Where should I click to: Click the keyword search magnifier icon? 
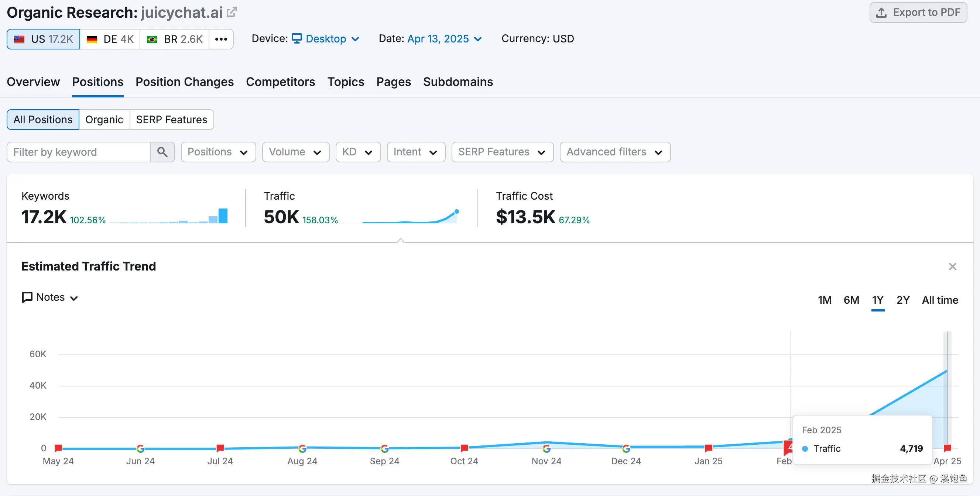click(162, 152)
